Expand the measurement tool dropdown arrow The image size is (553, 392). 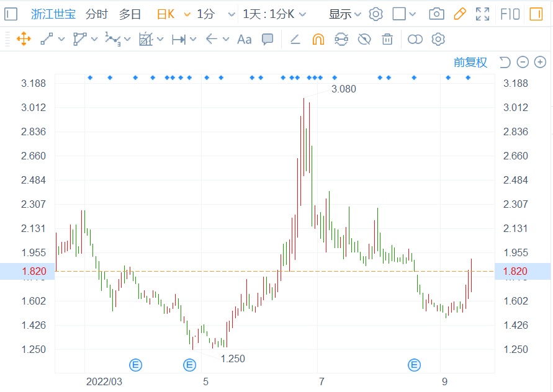click(x=160, y=39)
